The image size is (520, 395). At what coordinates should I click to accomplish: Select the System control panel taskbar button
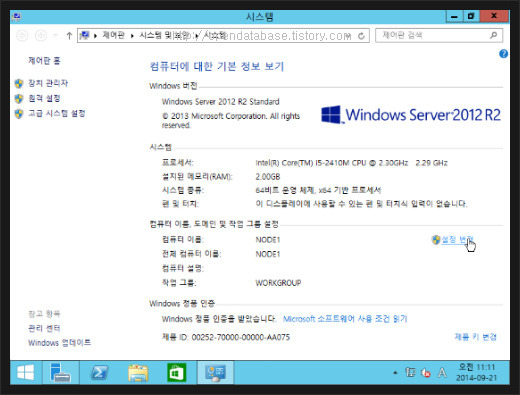tap(215, 372)
